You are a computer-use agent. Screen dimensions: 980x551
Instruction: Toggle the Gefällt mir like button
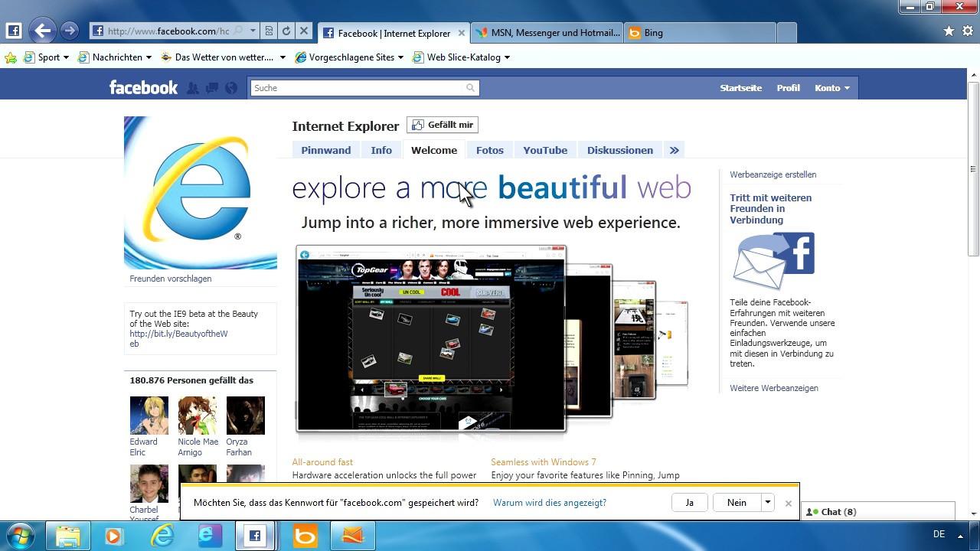(442, 124)
